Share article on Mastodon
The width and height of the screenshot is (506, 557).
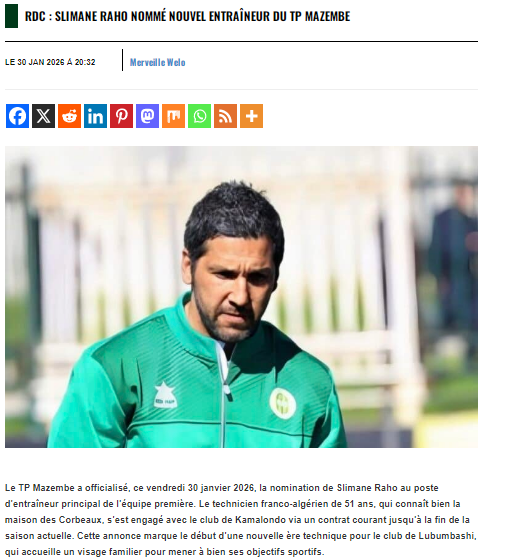[147, 116]
